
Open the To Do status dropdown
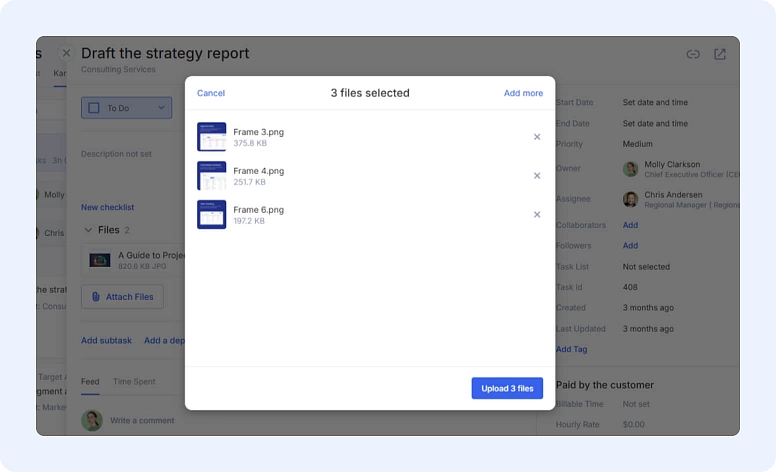(161, 108)
